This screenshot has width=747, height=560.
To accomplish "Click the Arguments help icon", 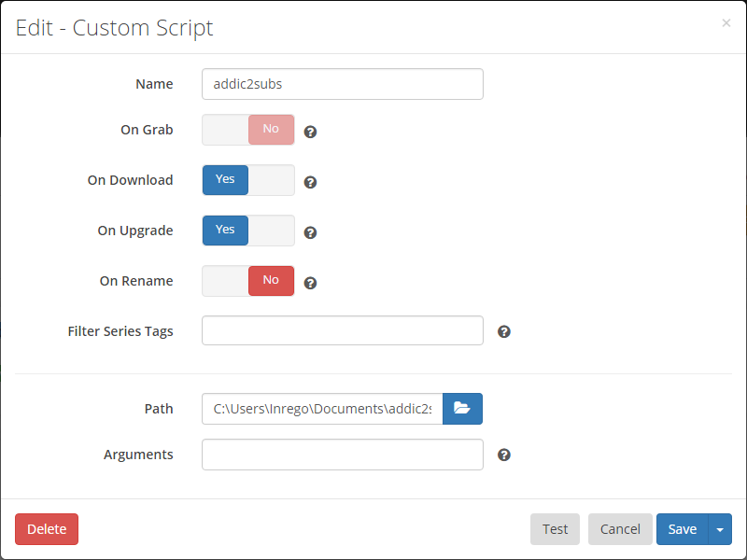I will click(504, 455).
